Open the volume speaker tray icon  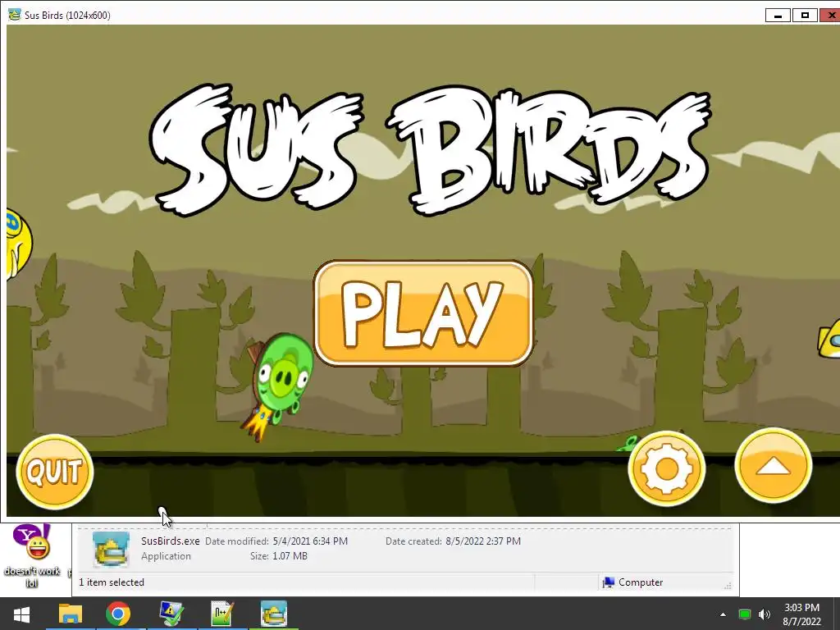765,614
